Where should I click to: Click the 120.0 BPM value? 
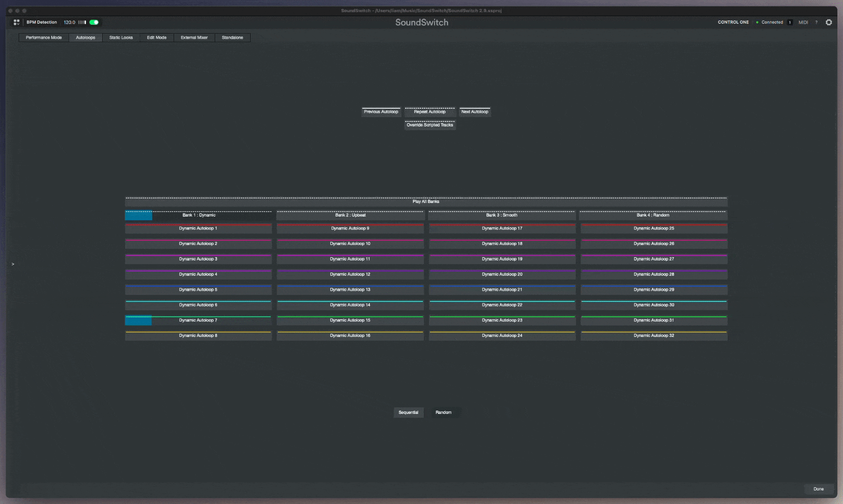[x=70, y=22]
